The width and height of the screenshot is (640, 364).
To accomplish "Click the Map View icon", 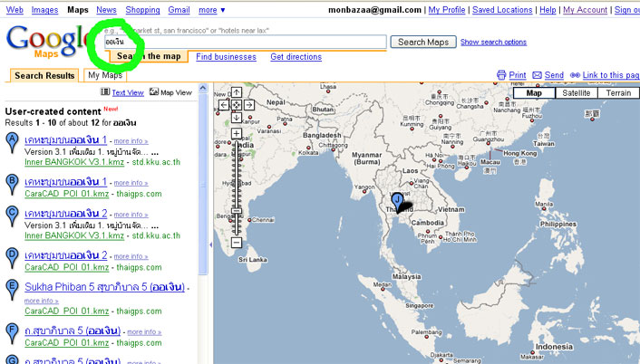I will 154,91.
